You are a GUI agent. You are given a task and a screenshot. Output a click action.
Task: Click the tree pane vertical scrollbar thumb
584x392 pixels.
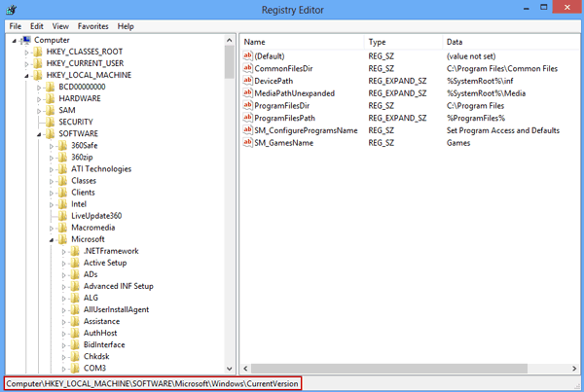230,62
